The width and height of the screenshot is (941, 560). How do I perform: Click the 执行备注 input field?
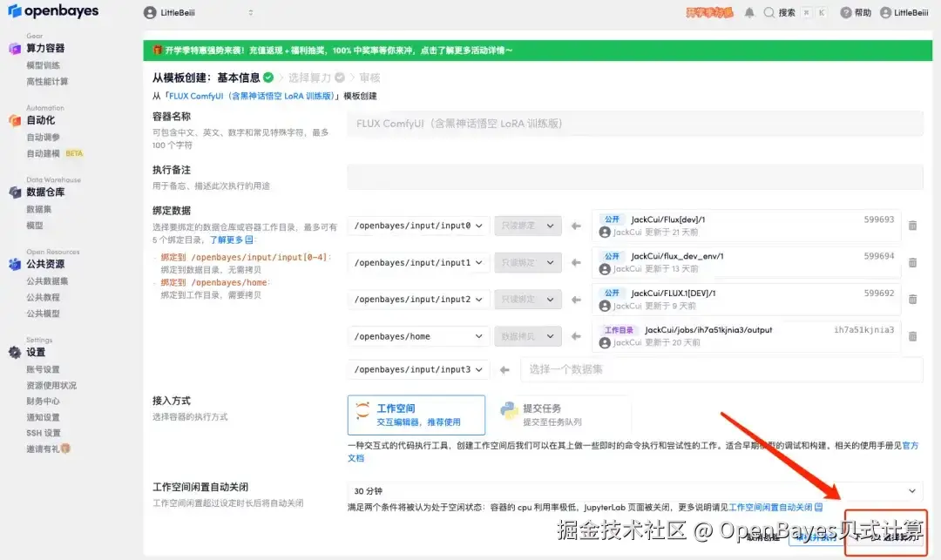coord(635,178)
